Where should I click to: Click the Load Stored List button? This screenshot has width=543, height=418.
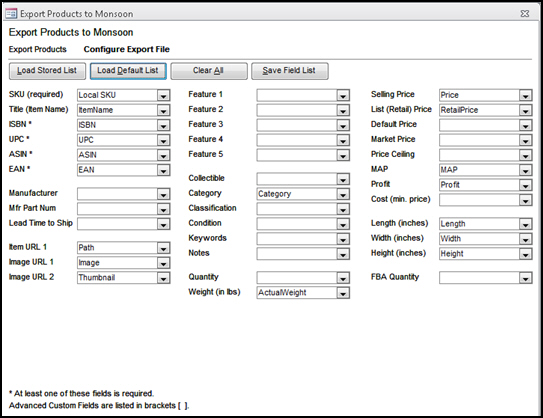pos(47,71)
